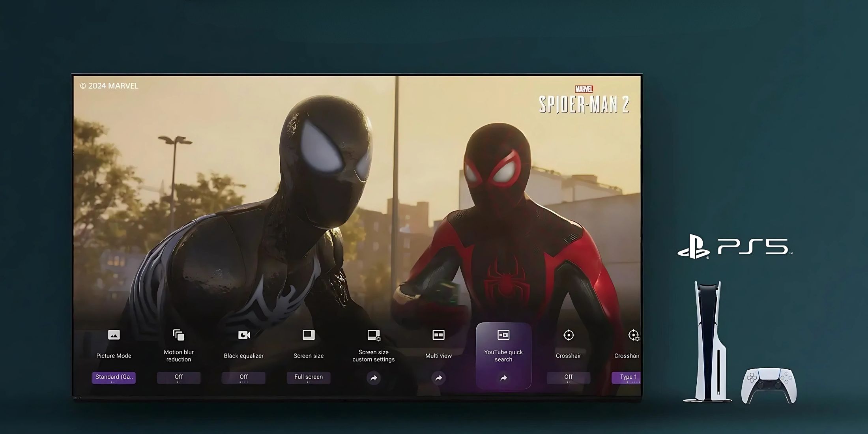Click the Black equalizer icon
Screen dimensions: 868x434
coord(244,335)
